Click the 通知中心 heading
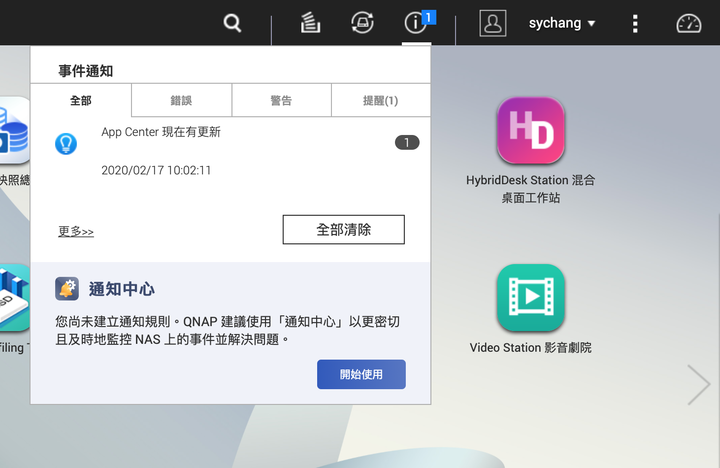The image size is (720, 468). (x=122, y=289)
